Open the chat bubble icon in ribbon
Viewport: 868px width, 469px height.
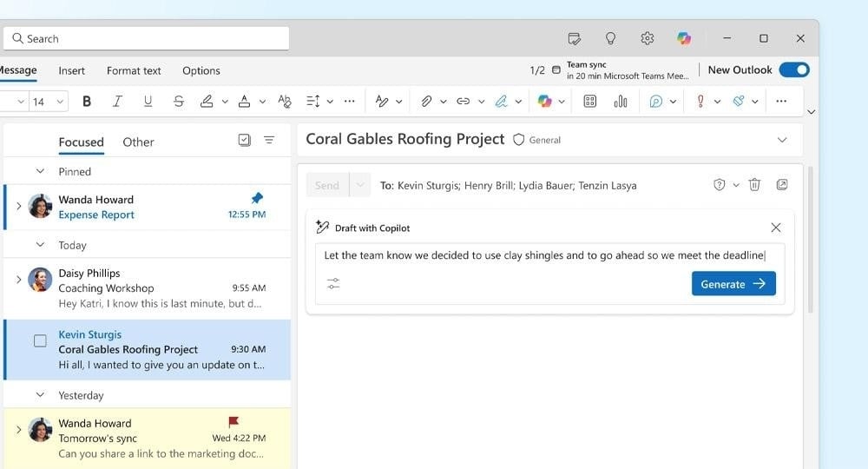coord(656,102)
